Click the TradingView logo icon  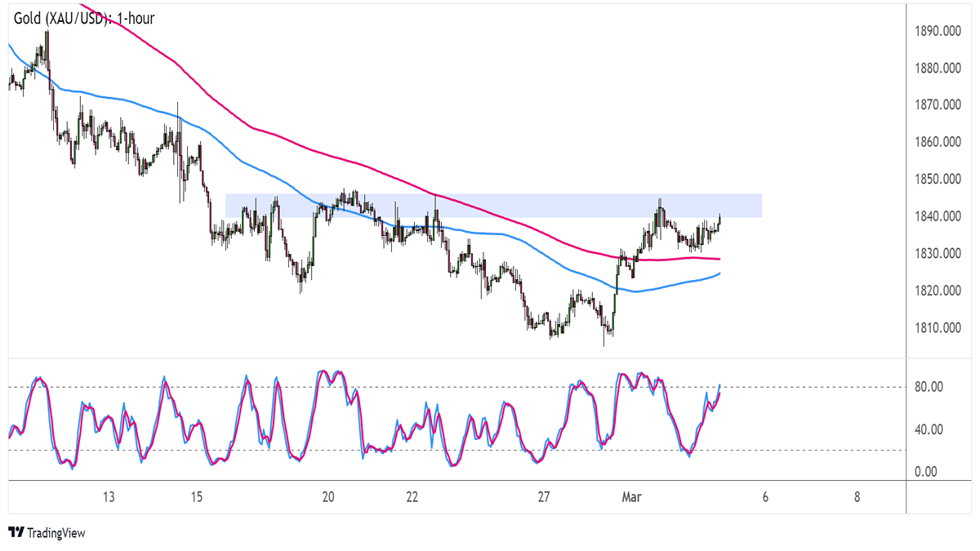coord(16,533)
